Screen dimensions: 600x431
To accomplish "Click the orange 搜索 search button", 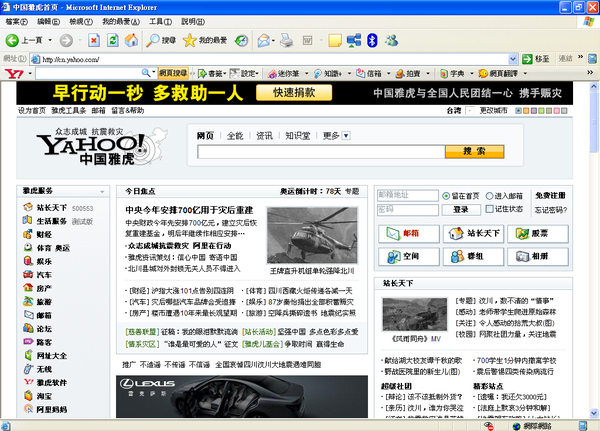I will [474, 151].
